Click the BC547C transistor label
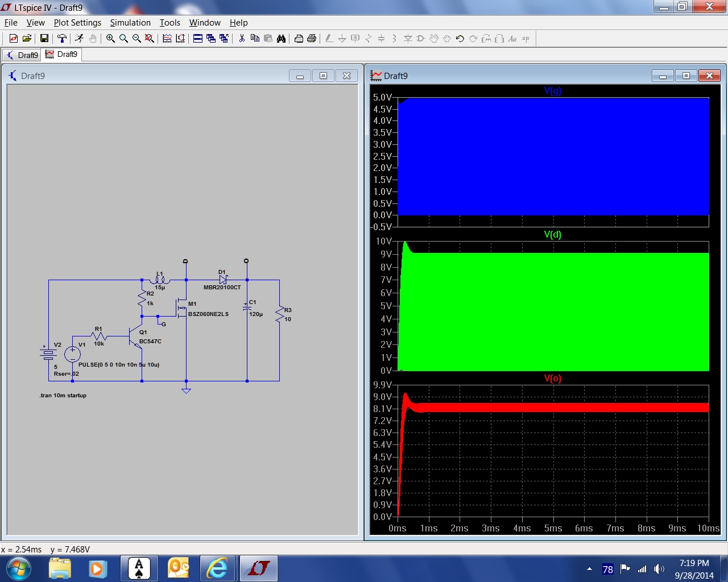 coord(150,341)
